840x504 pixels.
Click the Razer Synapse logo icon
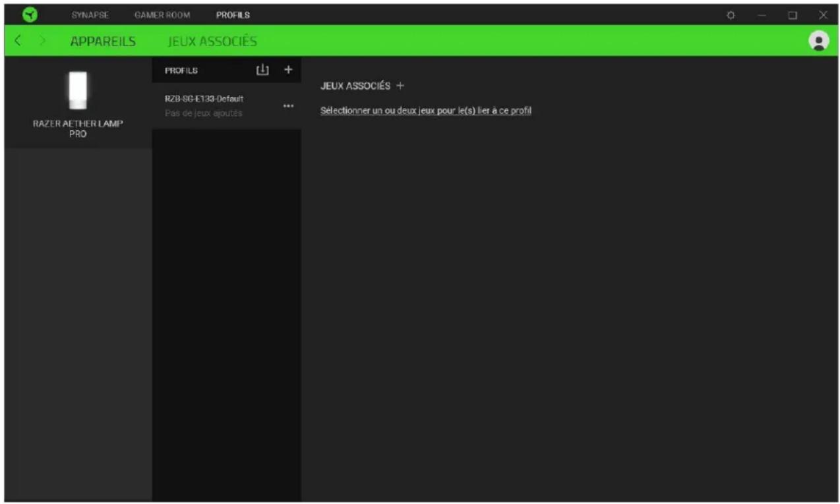(29, 14)
